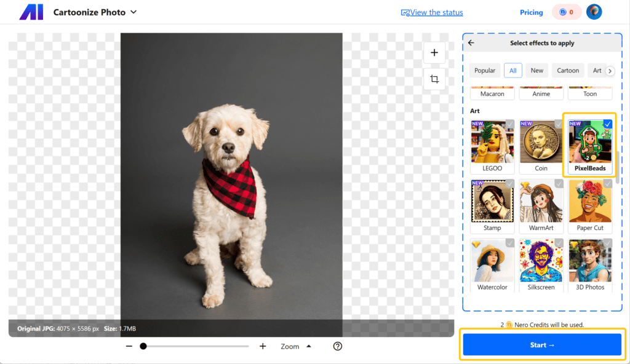The width and height of the screenshot is (630, 364).
Task: Click the back arrow in effects panel
Action: pos(471,43)
